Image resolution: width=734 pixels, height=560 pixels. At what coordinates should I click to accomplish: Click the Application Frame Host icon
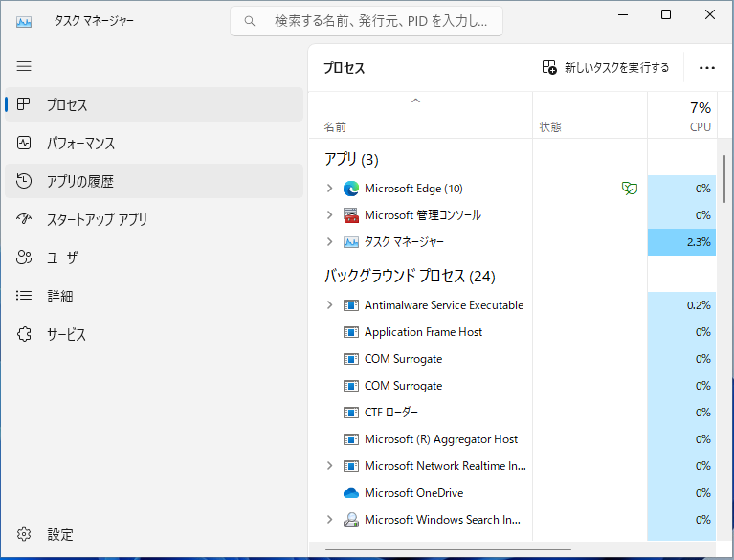click(350, 332)
